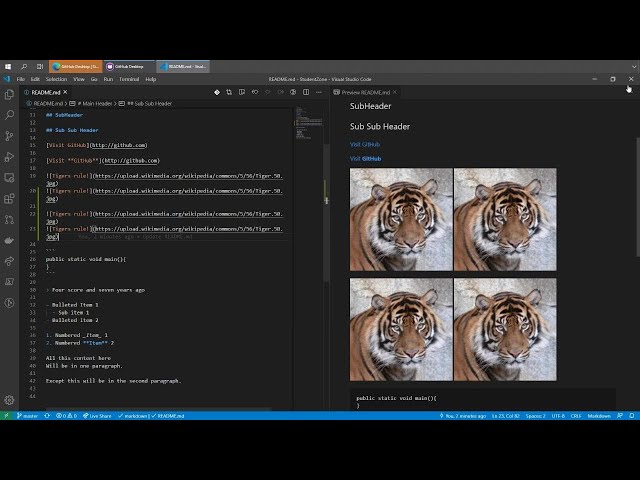The width and height of the screenshot is (640, 480).
Task: Click the bottom-right tiger image in preview
Action: (x=505, y=329)
